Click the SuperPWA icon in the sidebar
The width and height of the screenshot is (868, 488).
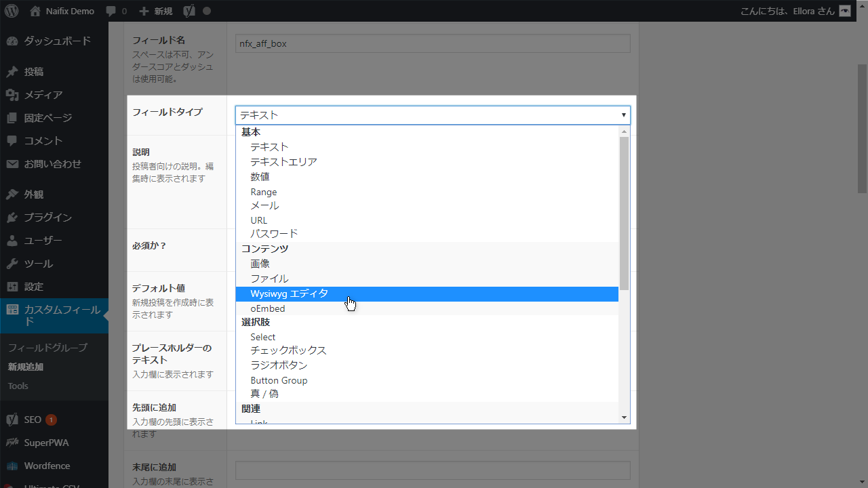[x=12, y=443]
